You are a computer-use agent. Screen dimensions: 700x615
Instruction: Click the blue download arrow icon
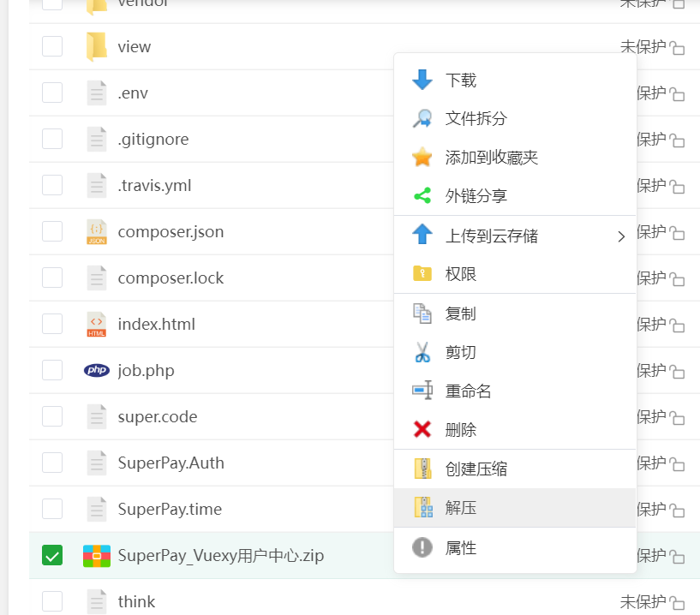point(422,81)
